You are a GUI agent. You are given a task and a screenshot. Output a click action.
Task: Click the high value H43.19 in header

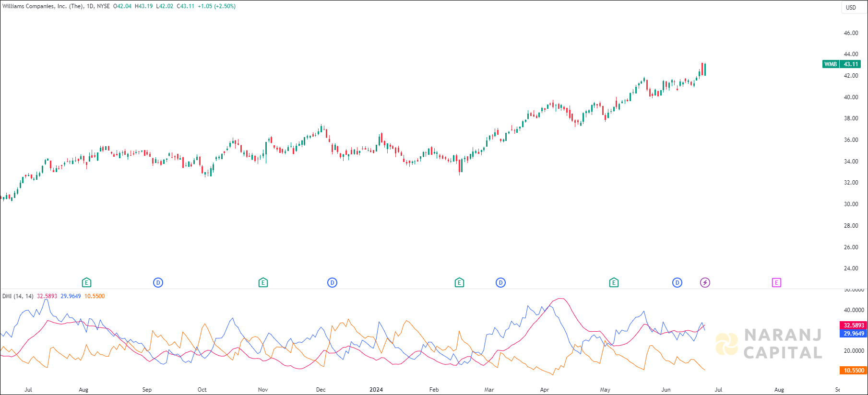tap(144, 6)
